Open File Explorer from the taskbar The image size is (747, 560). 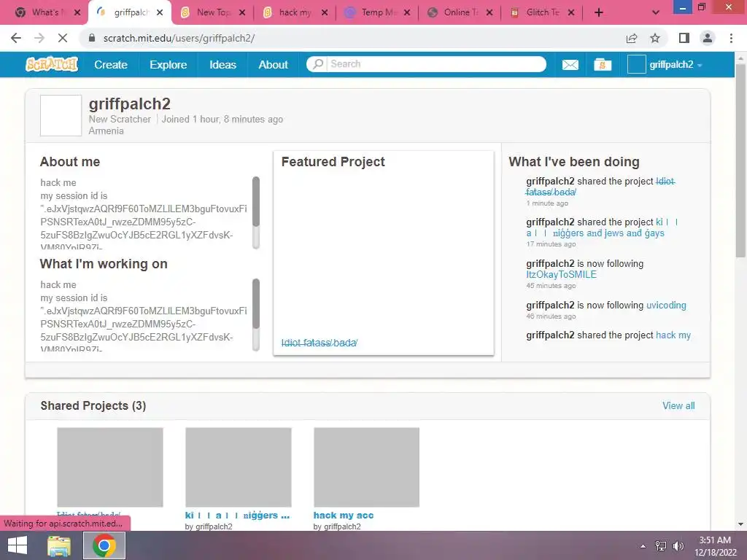coord(59,545)
